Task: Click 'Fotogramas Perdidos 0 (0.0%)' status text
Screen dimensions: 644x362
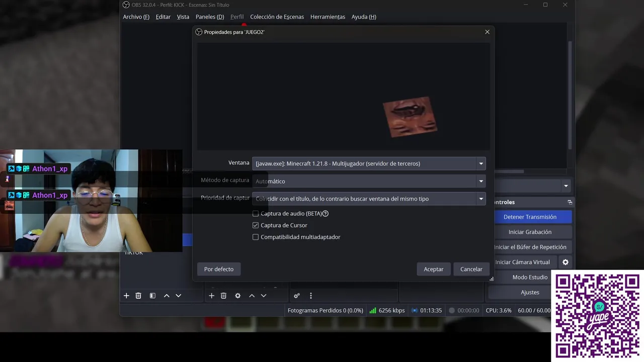Action: [325, 310]
